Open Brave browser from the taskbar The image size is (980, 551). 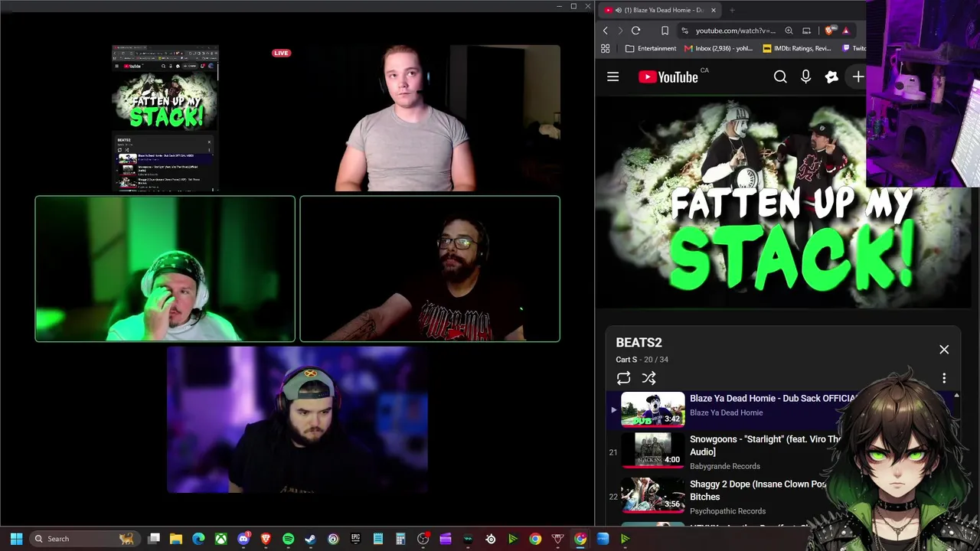pos(266,539)
